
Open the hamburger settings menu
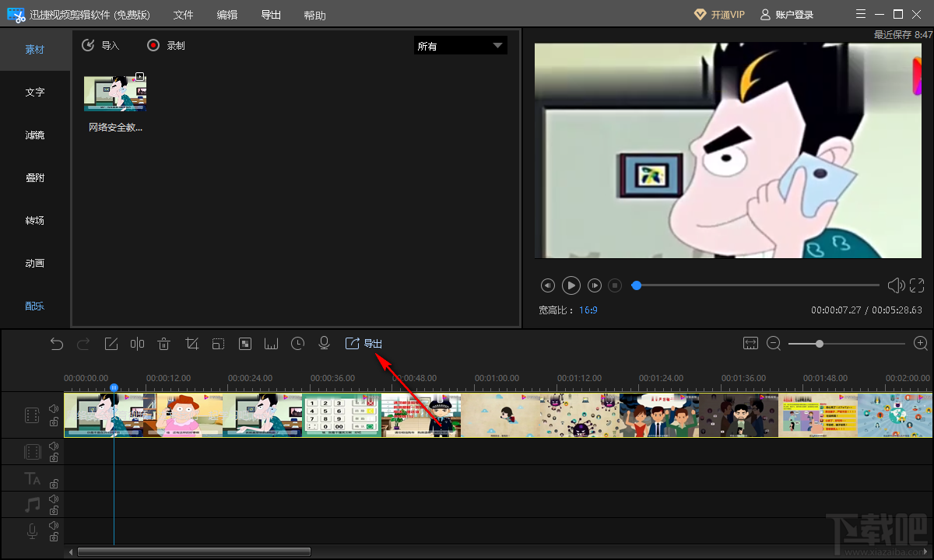(x=860, y=14)
